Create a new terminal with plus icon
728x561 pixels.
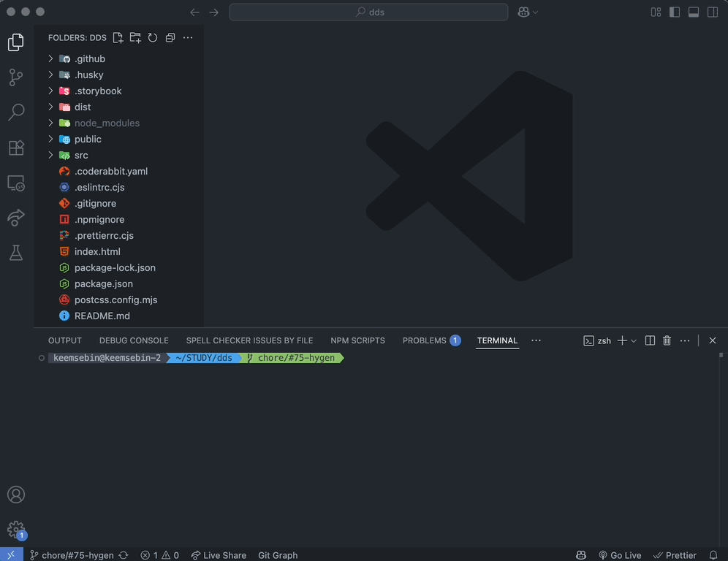(622, 340)
